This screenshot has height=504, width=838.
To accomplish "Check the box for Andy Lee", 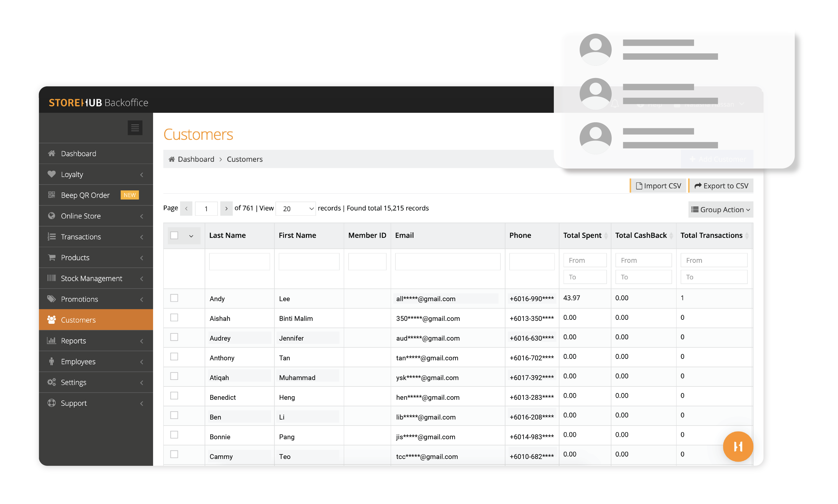I will pyautogui.click(x=174, y=298).
